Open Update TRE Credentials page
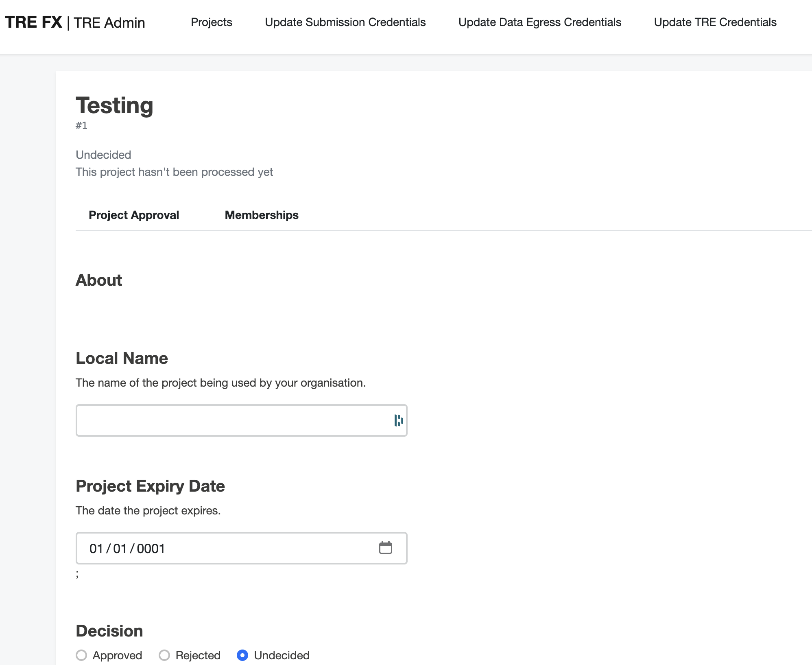This screenshot has height=665, width=812. click(715, 22)
